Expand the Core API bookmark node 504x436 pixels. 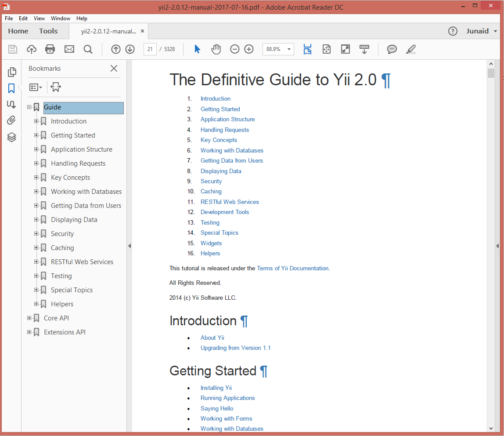(x=29, y=318)
